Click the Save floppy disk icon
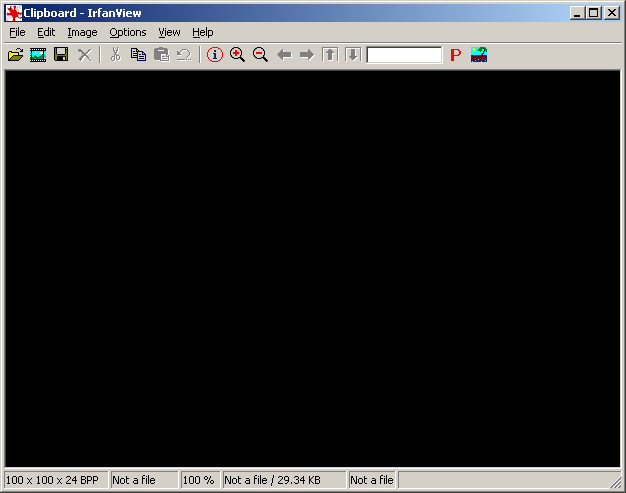The width and height of the screenshot is (626, 493). [61, 54]
